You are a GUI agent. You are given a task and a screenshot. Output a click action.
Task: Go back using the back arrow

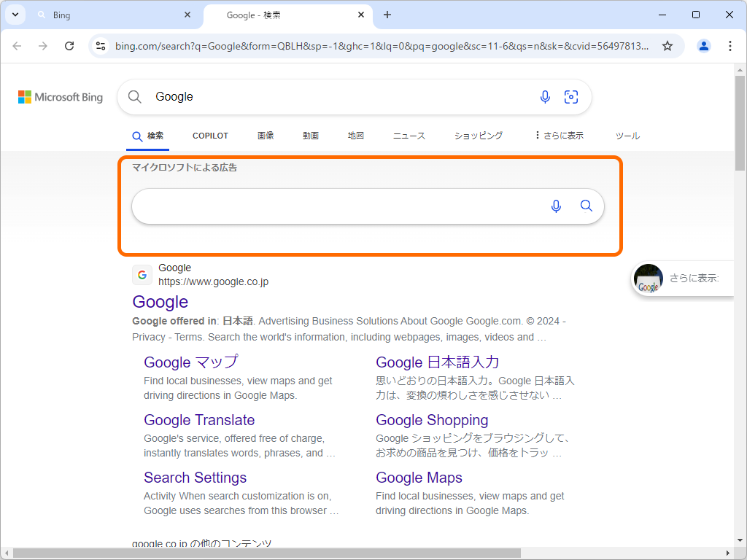(x=17, y=45)
